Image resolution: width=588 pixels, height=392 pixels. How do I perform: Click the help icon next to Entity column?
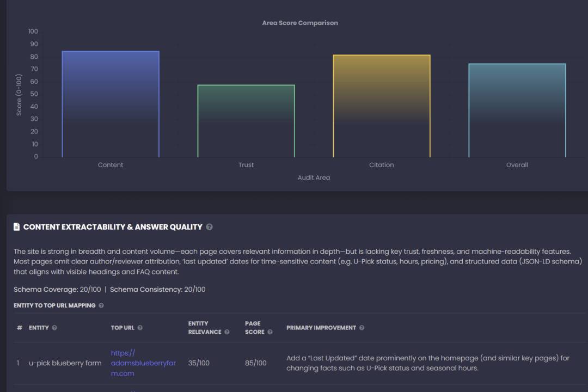tap(54, 328)
